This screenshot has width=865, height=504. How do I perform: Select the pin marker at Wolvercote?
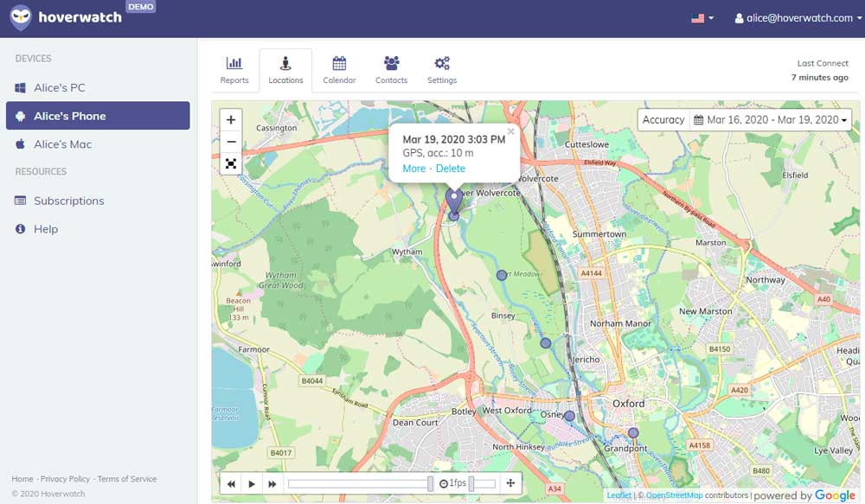[454, 201]
